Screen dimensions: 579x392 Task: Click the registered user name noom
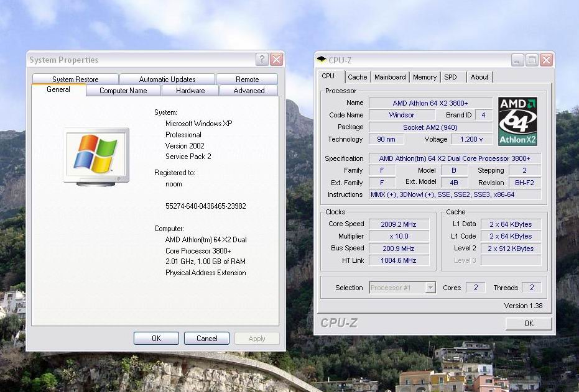[x=174, y=184]
